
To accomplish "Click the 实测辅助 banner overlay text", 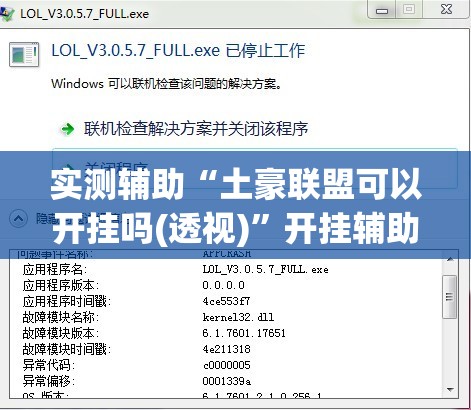I will (x=236, y=205).
